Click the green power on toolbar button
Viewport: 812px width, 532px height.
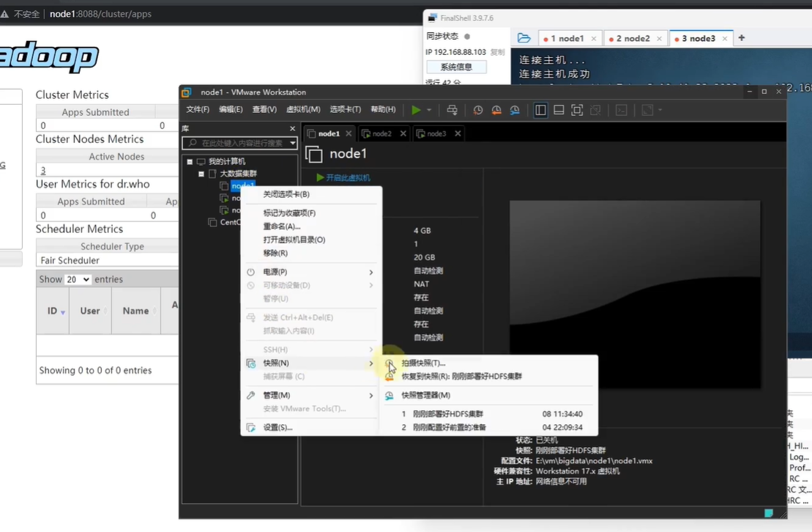click(416, 110)
